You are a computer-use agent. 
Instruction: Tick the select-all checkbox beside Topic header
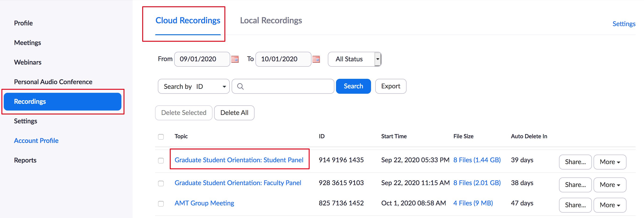[161, 137]
